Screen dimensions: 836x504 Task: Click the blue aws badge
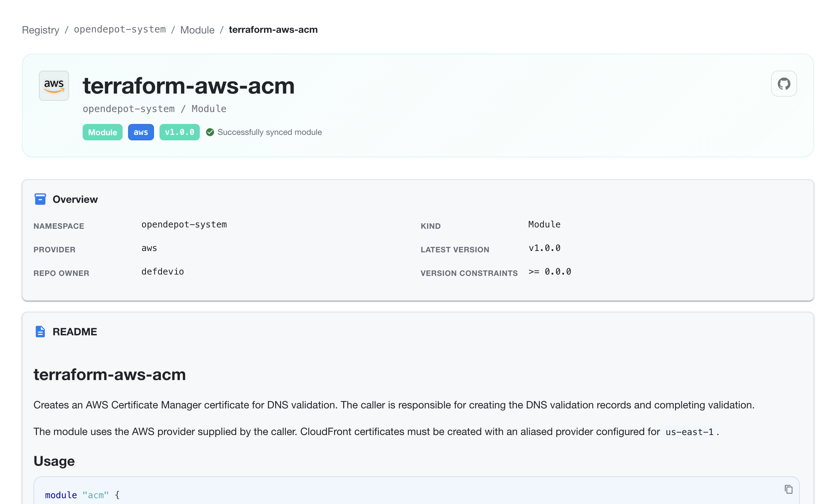tap(141, 132)
